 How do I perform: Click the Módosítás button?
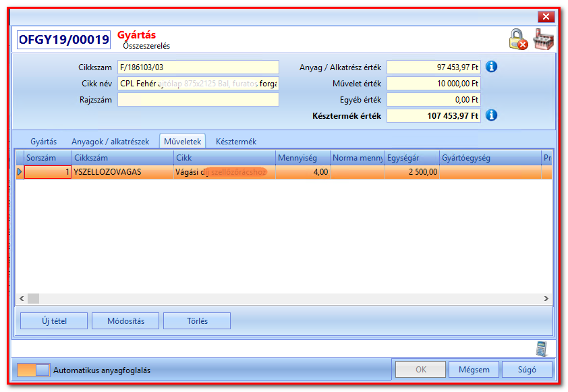click(x=125, y=321)
